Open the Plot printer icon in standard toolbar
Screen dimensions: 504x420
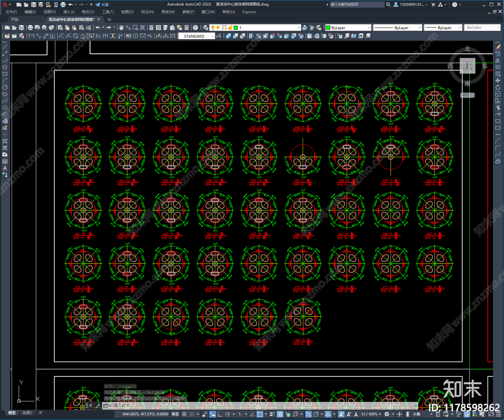30,28
